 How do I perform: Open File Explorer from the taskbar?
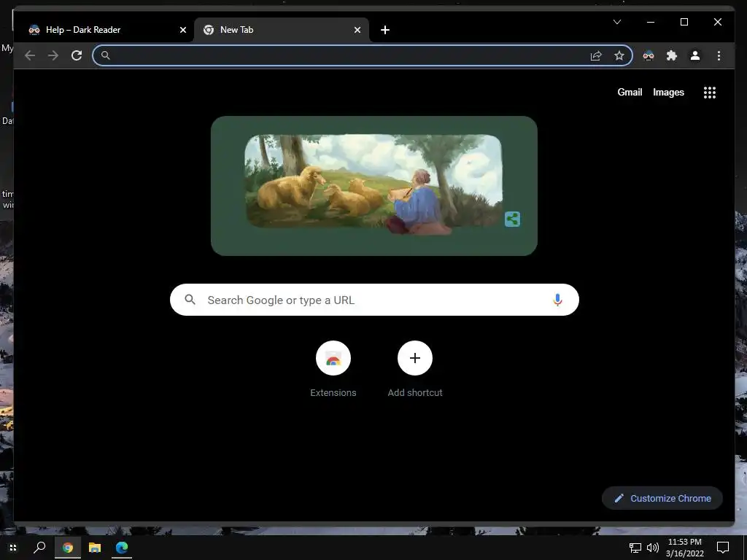click(95, 548)
